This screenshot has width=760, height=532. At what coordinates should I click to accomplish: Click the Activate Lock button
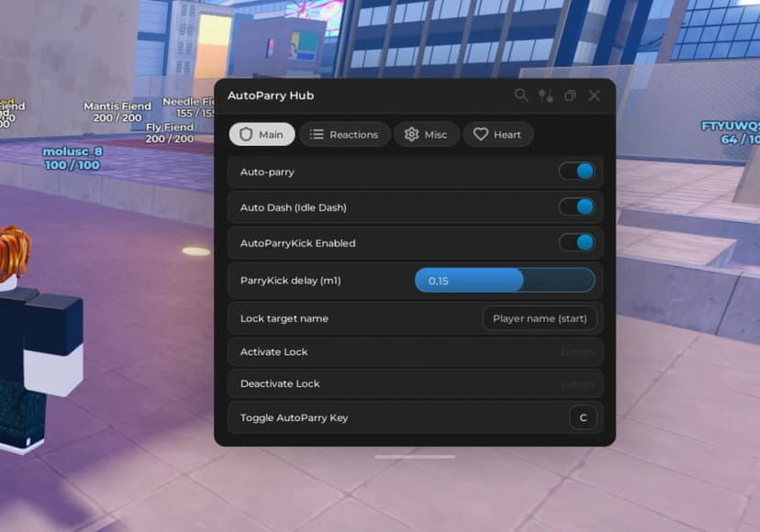[x=415, y=351]
